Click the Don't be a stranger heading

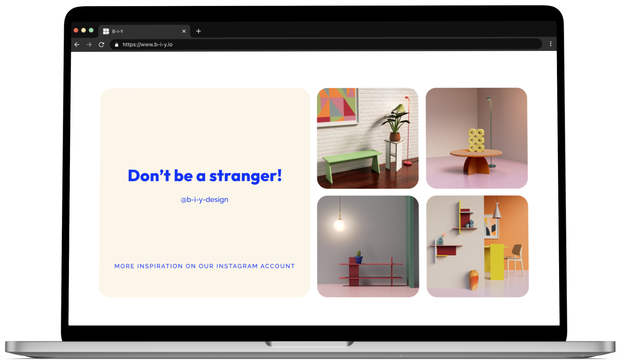coord(205,175)
